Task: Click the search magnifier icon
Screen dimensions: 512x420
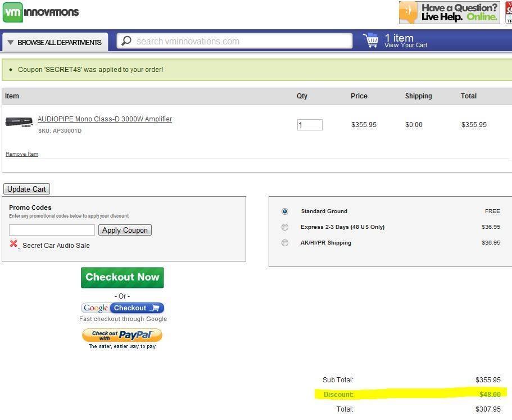Action: tap(126, 41)
